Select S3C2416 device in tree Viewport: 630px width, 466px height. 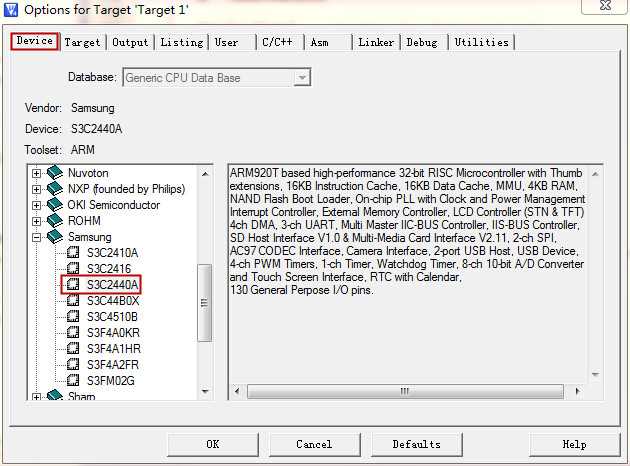pos(109,268)
